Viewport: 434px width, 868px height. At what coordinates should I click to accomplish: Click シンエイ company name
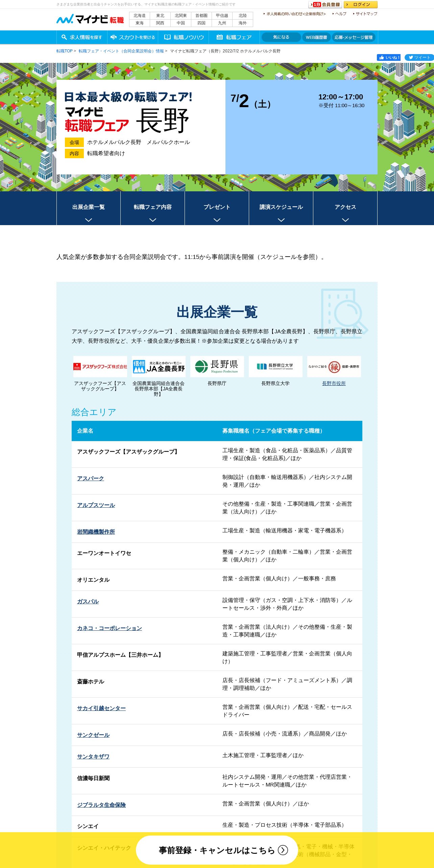click(88, 826)
